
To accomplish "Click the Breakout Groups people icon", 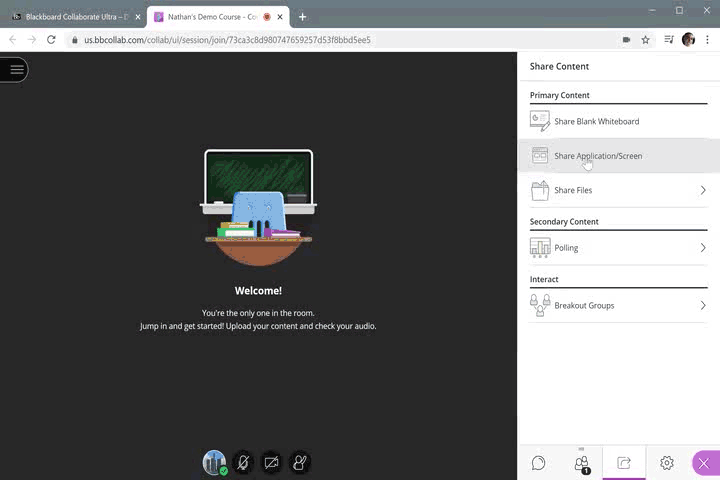I will pos(540,305).
